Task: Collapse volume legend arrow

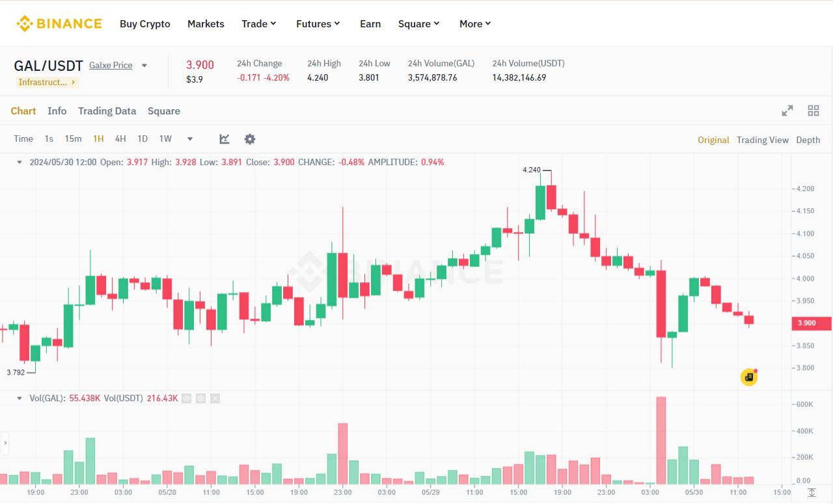Action: [x=20, y=398]
